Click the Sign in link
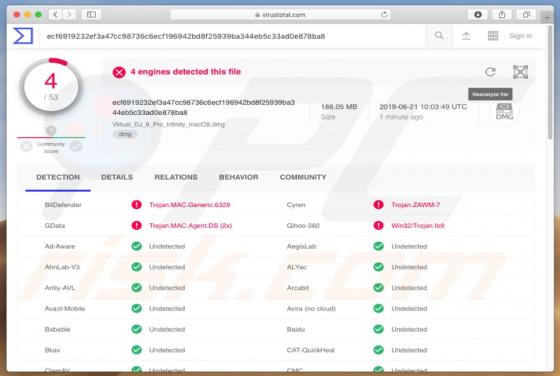Viewport: 560px width, 376px height. pos(520,36)
